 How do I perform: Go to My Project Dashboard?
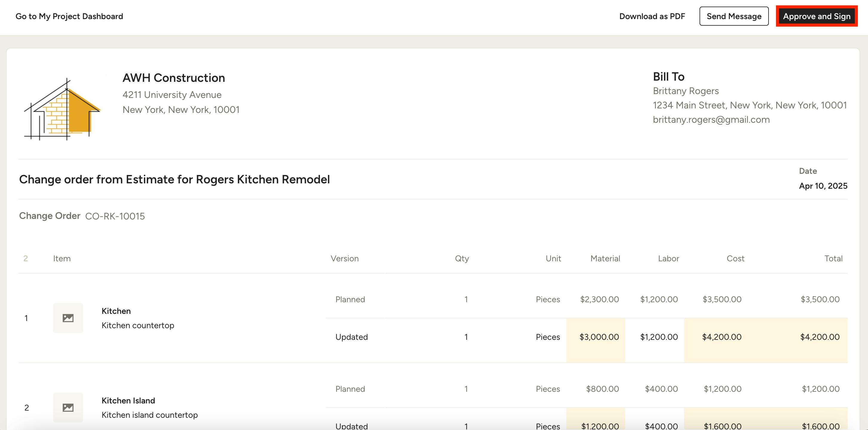[x=69, y=16]
